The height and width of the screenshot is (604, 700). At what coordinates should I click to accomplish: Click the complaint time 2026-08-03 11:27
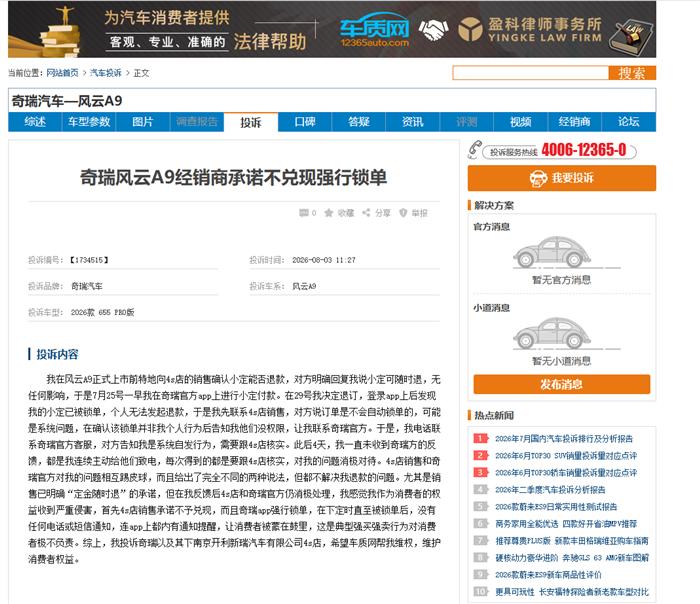[324, 260]
